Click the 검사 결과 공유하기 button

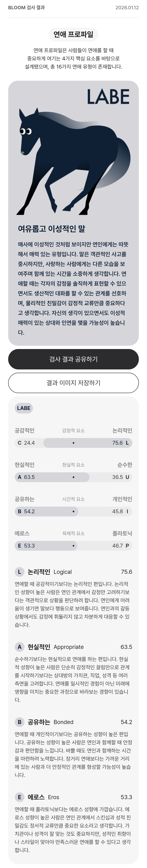(x=73, y=359)
